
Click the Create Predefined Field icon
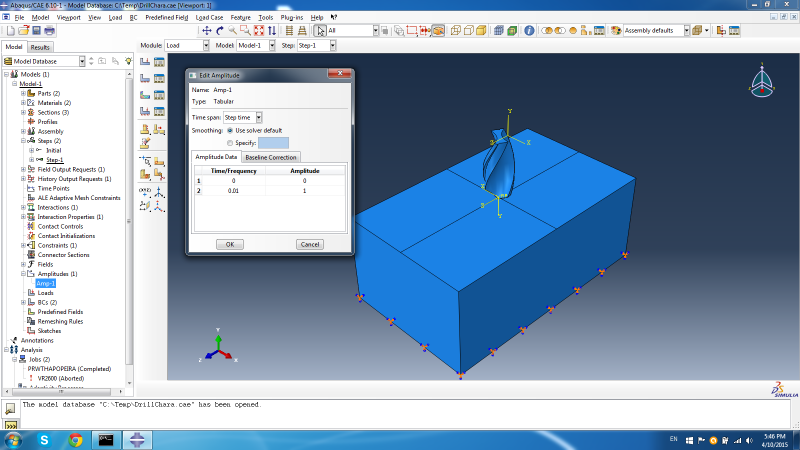[145, 95]
